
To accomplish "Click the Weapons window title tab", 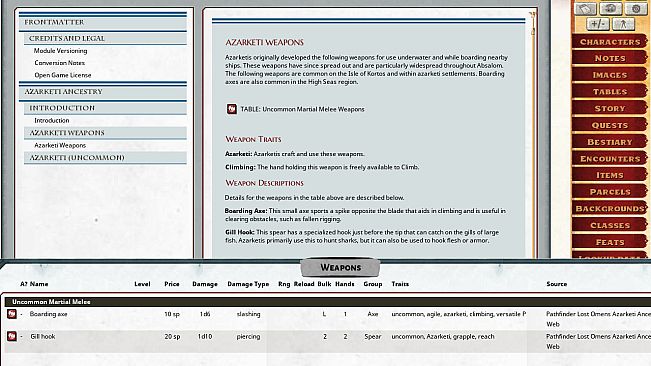I will pyautogui.click(x=340, y=268).
